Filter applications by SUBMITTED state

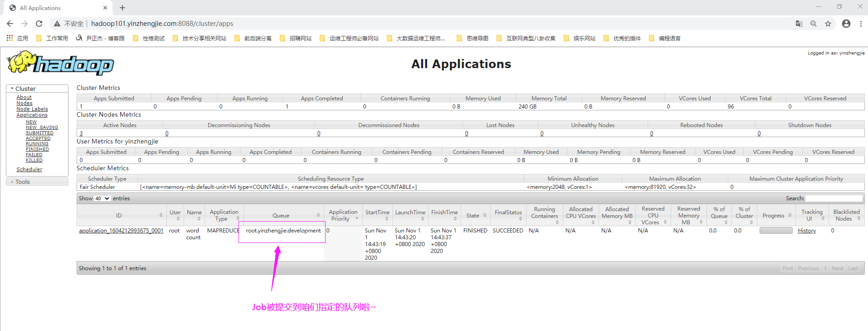[x=39, y=133]
